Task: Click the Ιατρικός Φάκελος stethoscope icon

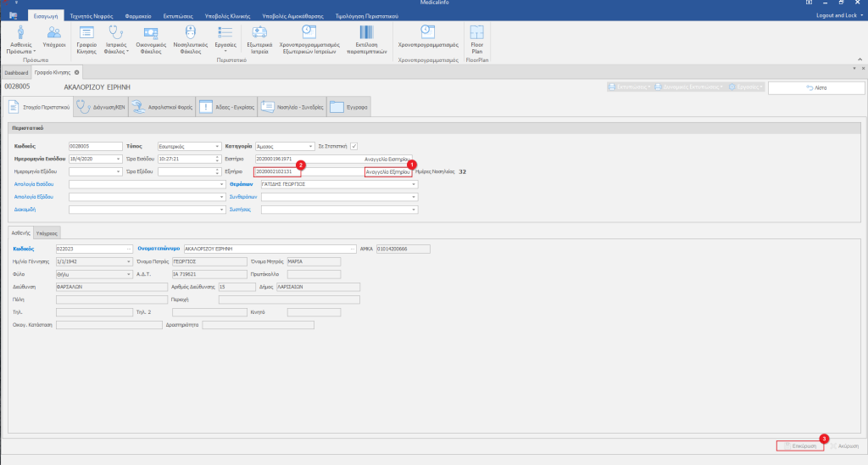Action: pos(114,33)
